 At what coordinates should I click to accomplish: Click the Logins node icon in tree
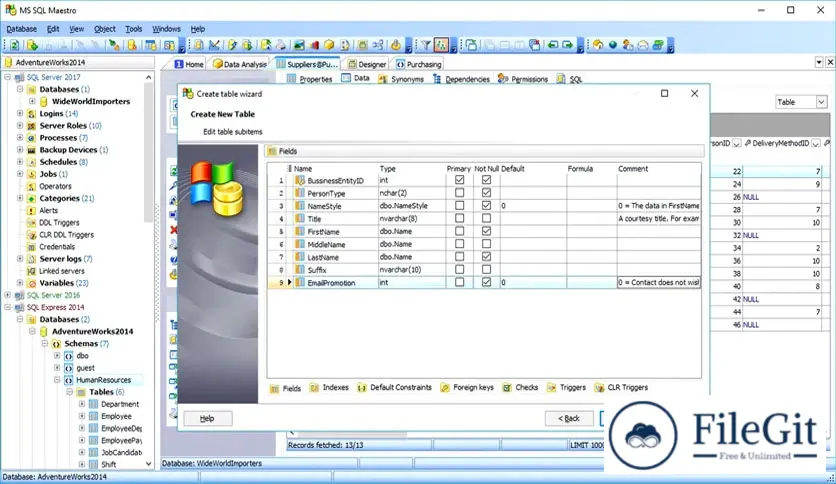coord(31,114)
